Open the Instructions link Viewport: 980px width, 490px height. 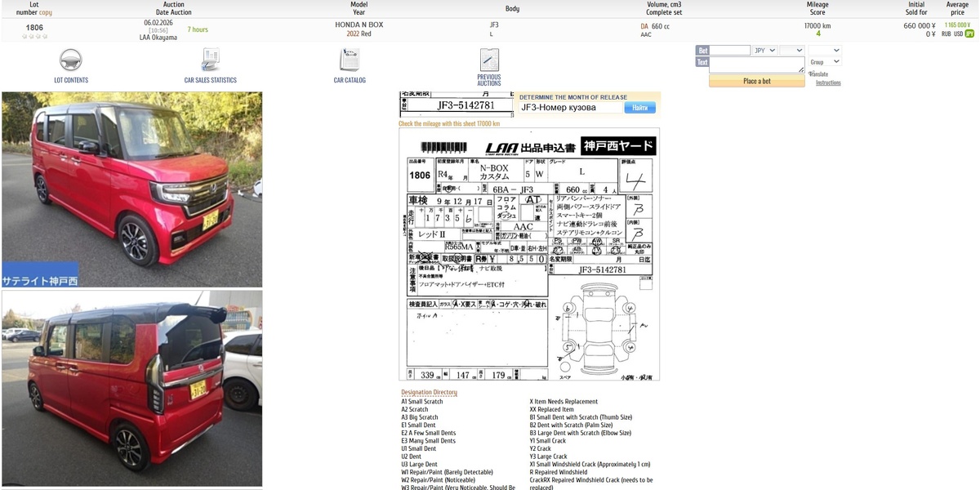pyautogui.click(x=828, y=82)
